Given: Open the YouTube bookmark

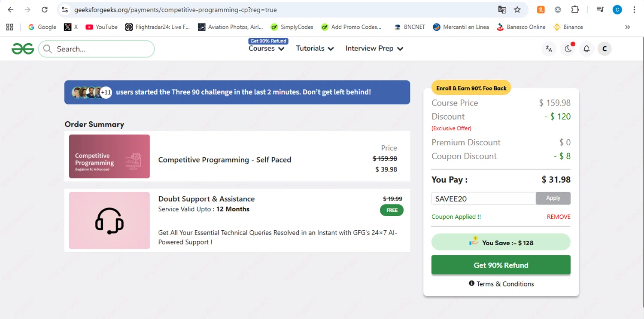Looking at the screenshot, I should point(101,27).
